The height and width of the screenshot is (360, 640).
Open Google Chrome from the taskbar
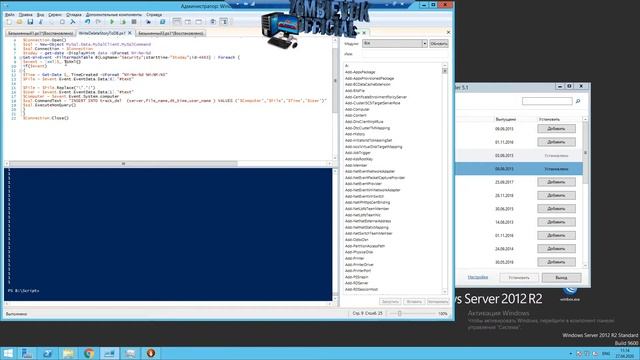coord(89,353)
